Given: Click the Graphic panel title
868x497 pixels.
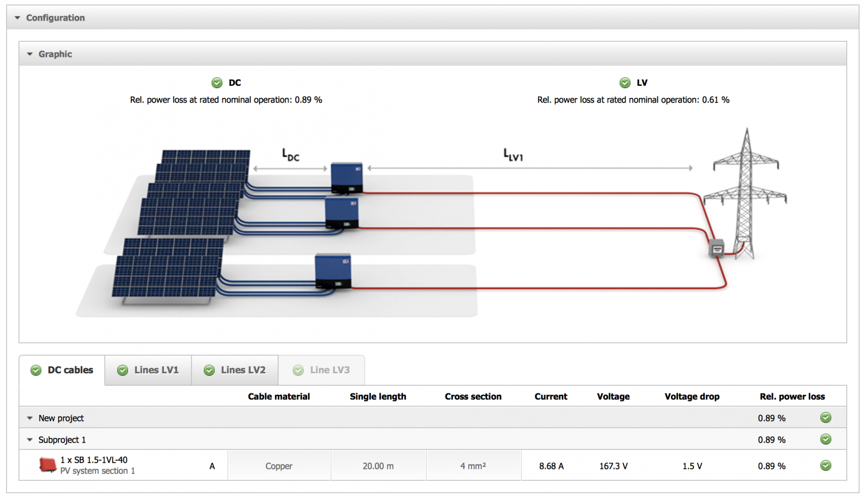Looking at the screenshot, I should [55, 54].
